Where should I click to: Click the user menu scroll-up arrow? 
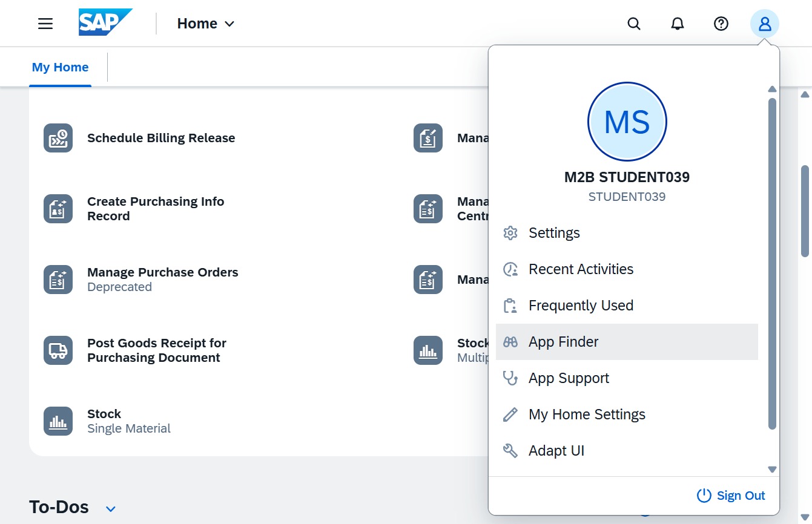772,89
